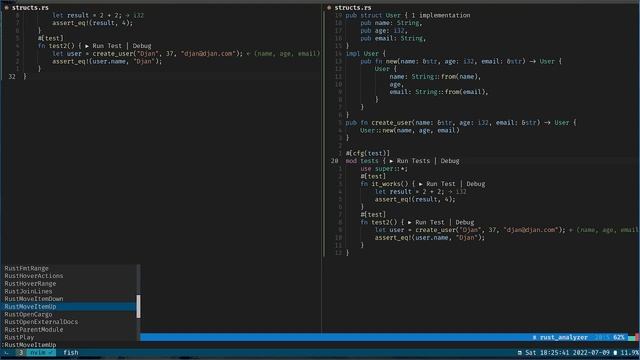The width and height of the screenshot is (640, 360).
Task: Click the 'pub struct User' declaration
Action: tap(373, 16)
